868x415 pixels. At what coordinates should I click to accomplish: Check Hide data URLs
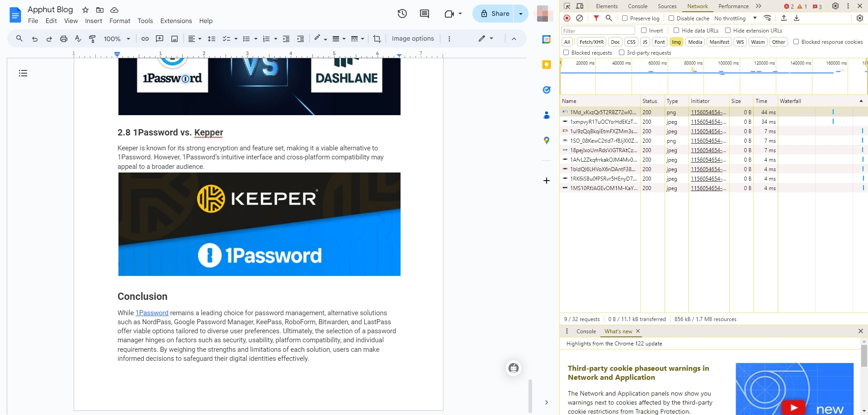(x=676, y=30)
